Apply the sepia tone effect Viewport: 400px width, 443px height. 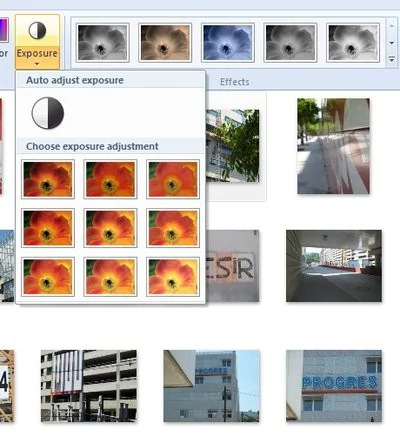point(165,43)
